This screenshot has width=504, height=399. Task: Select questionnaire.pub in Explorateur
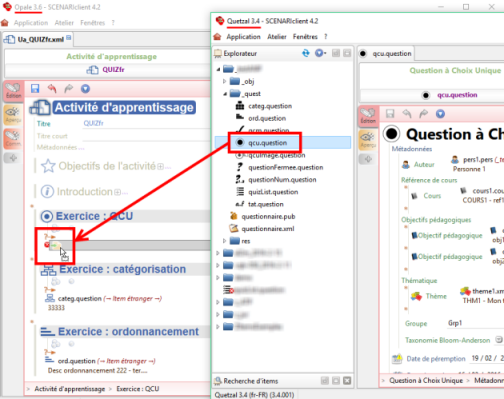point(268,217)
